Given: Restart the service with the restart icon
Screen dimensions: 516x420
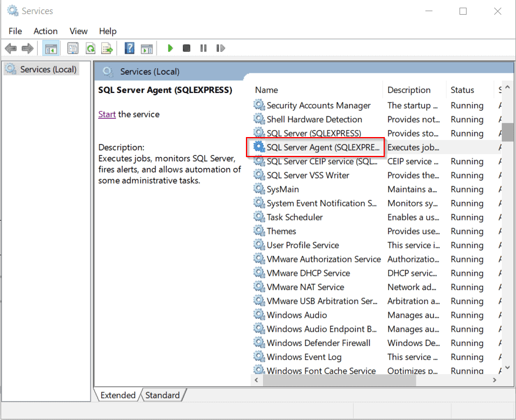Looking at the screenshot, I should [221, 48].
